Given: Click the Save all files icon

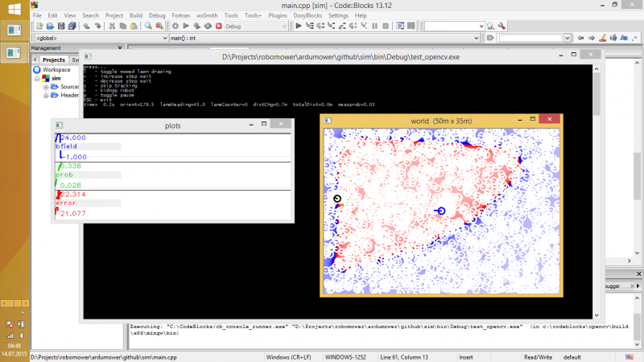Looking at the screenshot, I should coord(72,27).
